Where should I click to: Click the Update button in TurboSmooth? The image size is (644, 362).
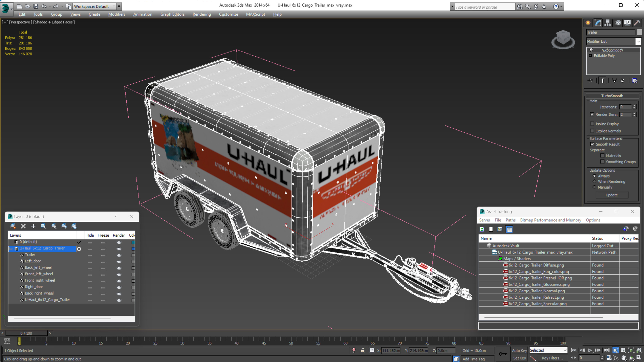click(x=612, y=195)
